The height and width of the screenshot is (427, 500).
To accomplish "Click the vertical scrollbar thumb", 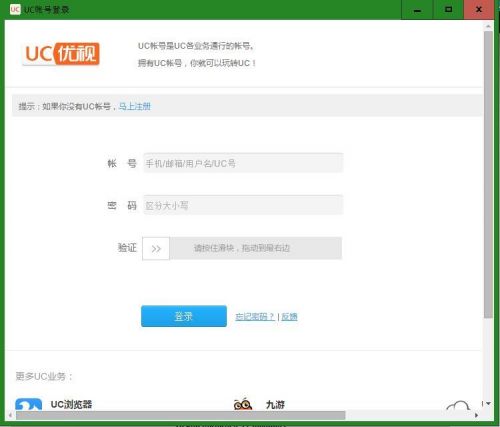I will pos(488,174).
